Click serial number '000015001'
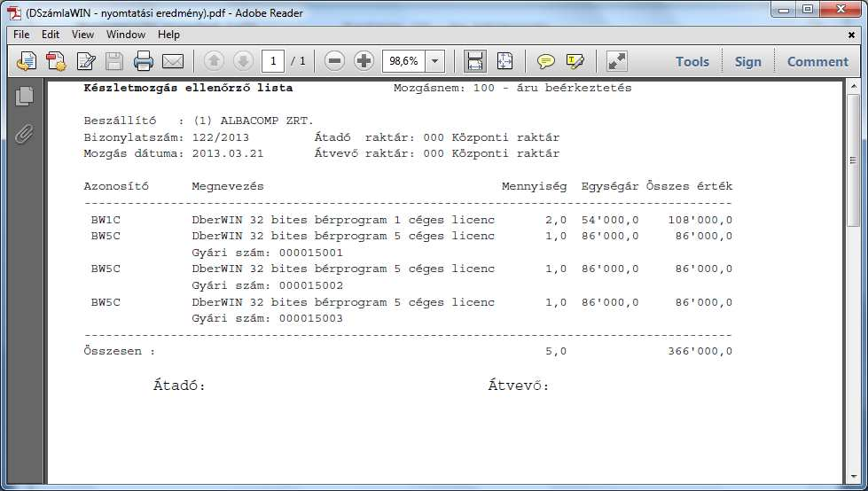 click(310, 253)
